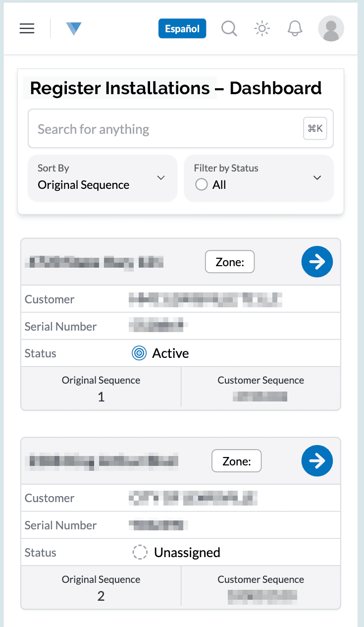Toggle light mode with the sun icon

coord(261,28)
